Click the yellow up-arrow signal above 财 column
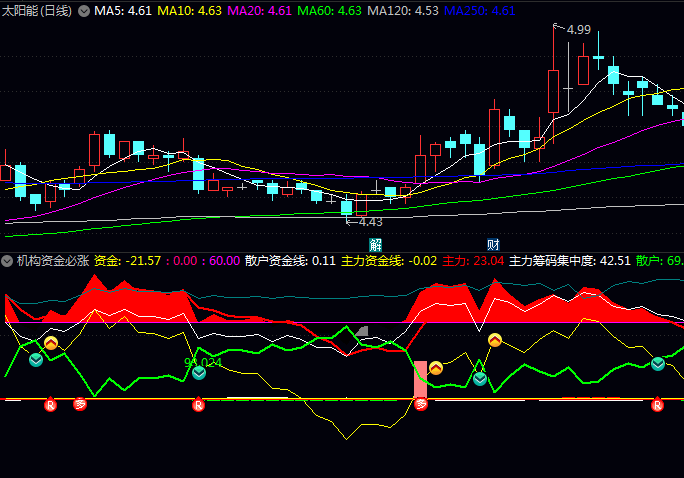Screen dimensions: 684x478 [x=495, y=340]
